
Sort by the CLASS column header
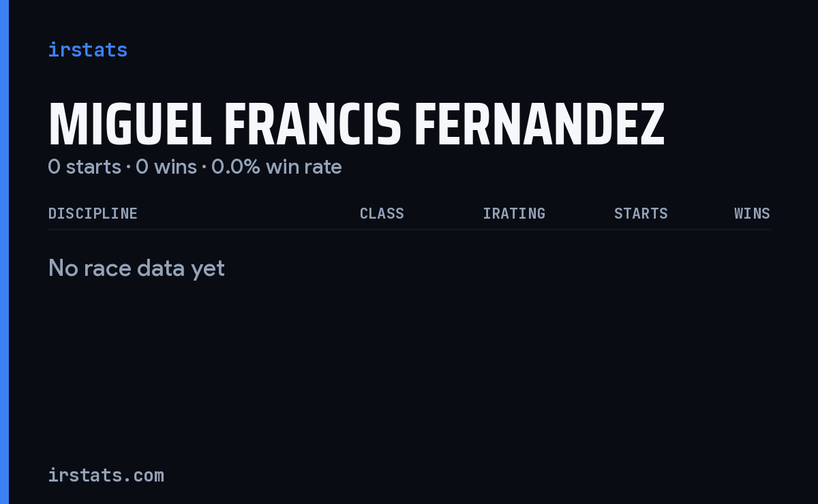(x=382, y=214)
